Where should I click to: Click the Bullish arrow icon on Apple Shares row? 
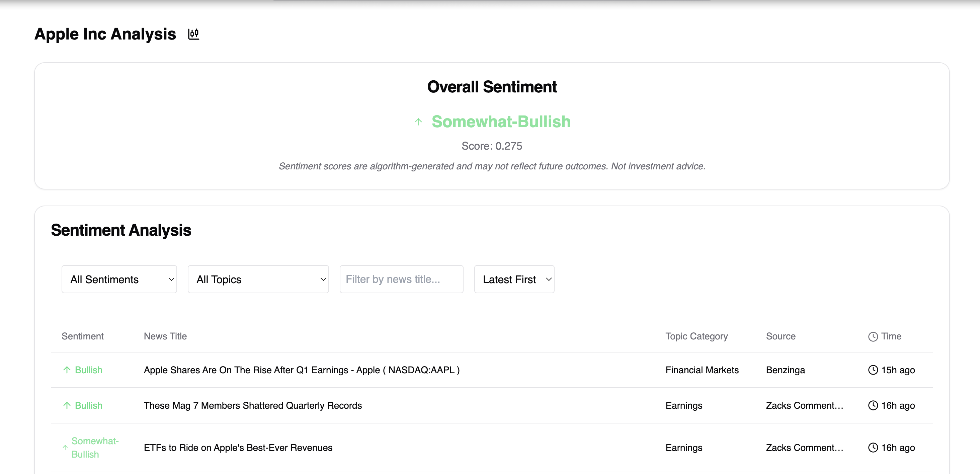(x=67, y=370)
